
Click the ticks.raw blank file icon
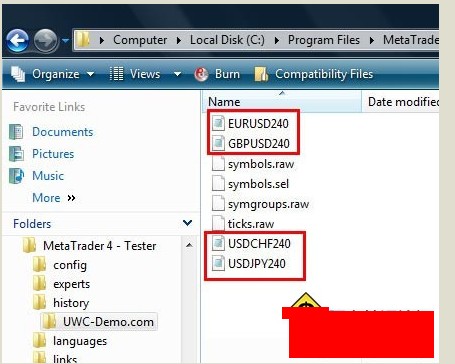coord(218,223)
